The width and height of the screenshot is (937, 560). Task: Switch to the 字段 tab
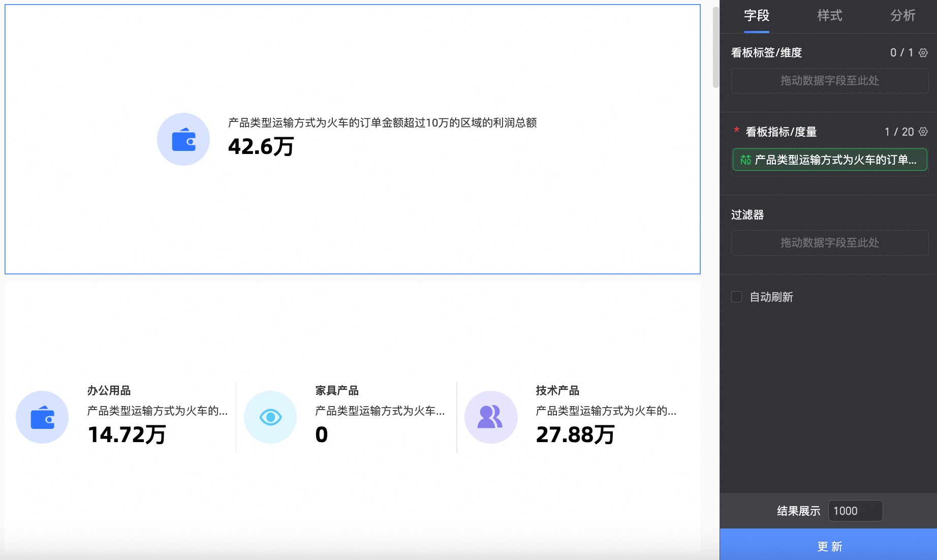tap(757, 16)
